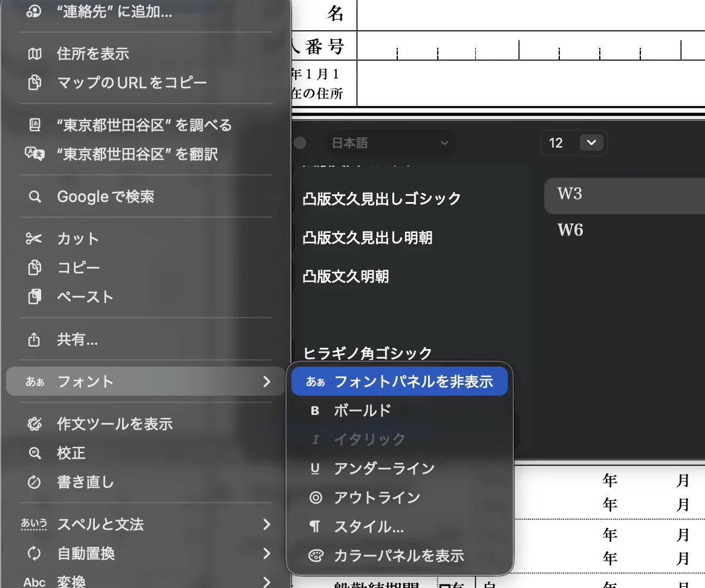705x588 pixels.
Task: Click the ああ icon in フォントパネルを非表示
Action: click(315, 382)
